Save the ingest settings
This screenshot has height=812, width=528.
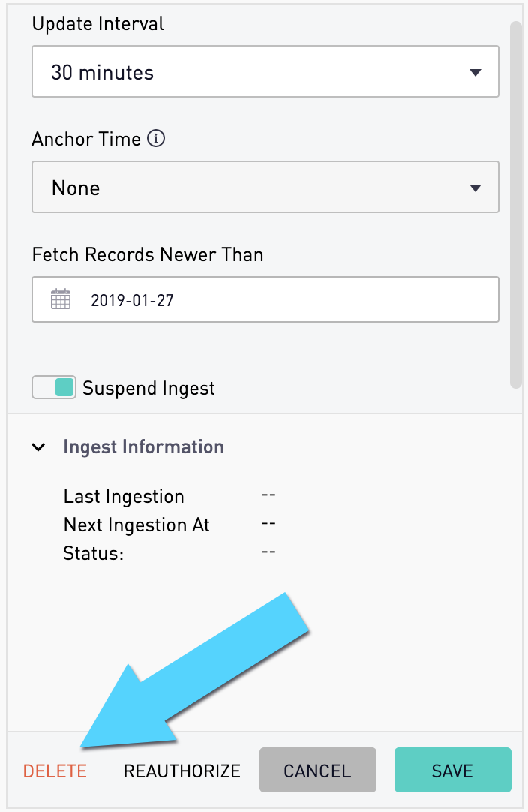pos(452,770)
